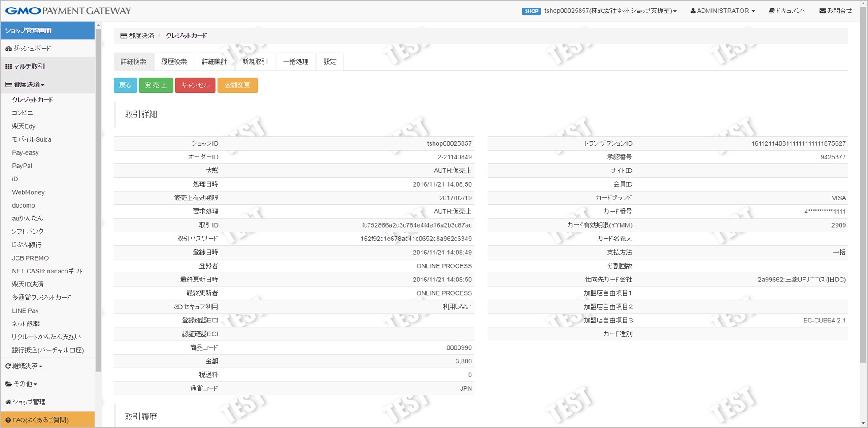Select PayPal in the sidebar list
This screenshot has height=428, width=868.
click(22, 166)
